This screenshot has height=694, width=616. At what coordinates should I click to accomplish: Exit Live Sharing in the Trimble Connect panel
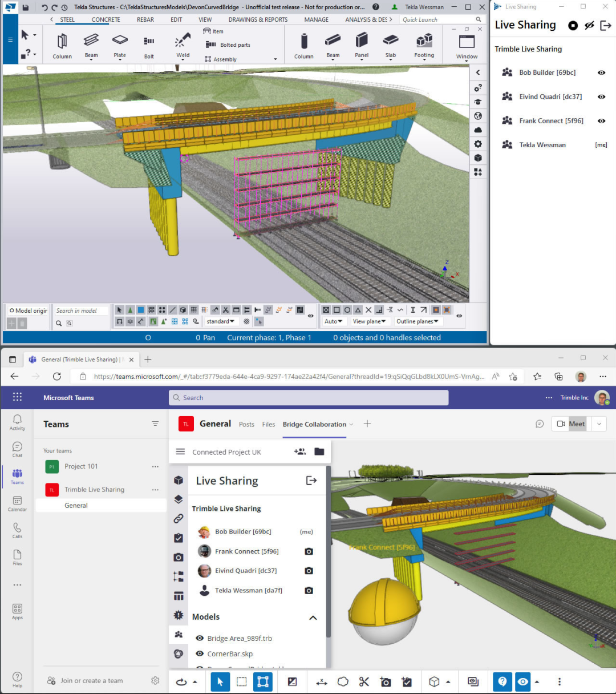[x=311, y=481]
